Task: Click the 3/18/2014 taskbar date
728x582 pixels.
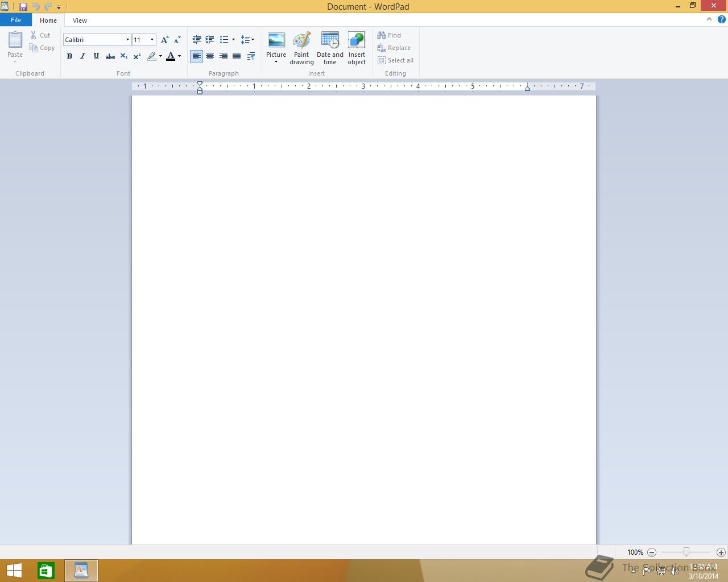Action: coord(704,576)
